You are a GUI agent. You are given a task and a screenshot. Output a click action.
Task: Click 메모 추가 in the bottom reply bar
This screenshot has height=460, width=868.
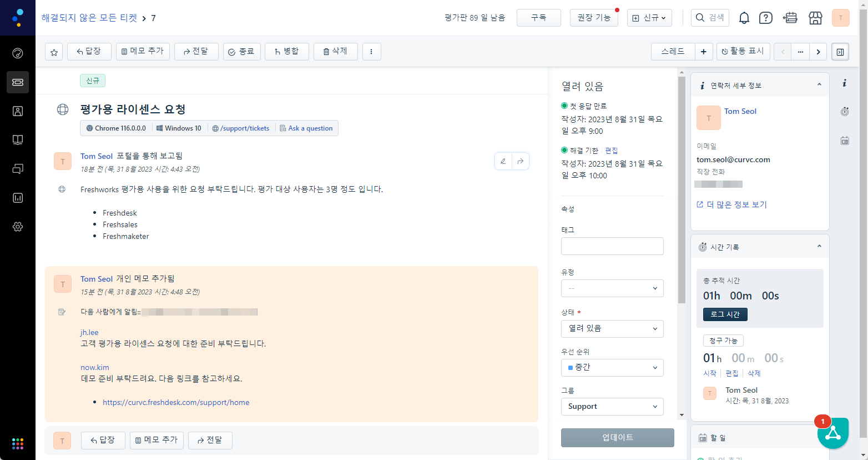[157, 441]
